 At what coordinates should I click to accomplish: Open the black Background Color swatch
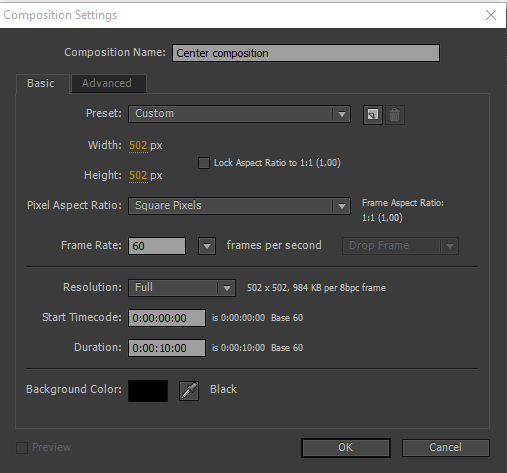148,391
